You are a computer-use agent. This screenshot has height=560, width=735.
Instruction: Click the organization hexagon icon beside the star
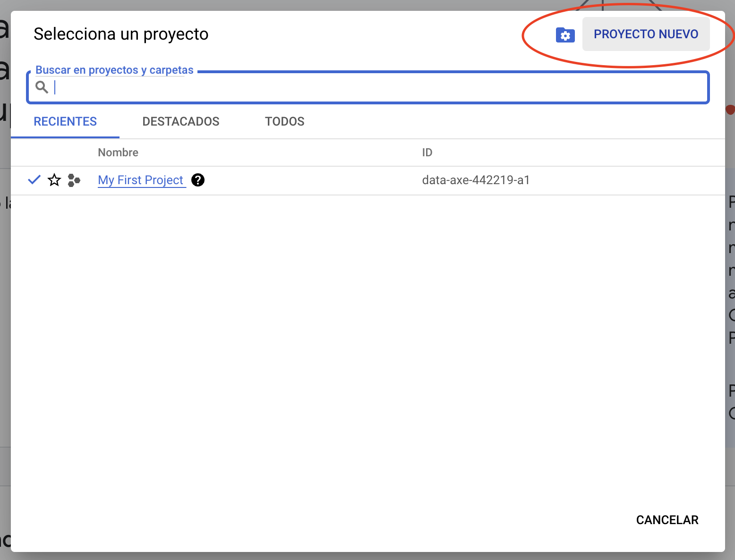pyautogui.click(x=74, y=180)
